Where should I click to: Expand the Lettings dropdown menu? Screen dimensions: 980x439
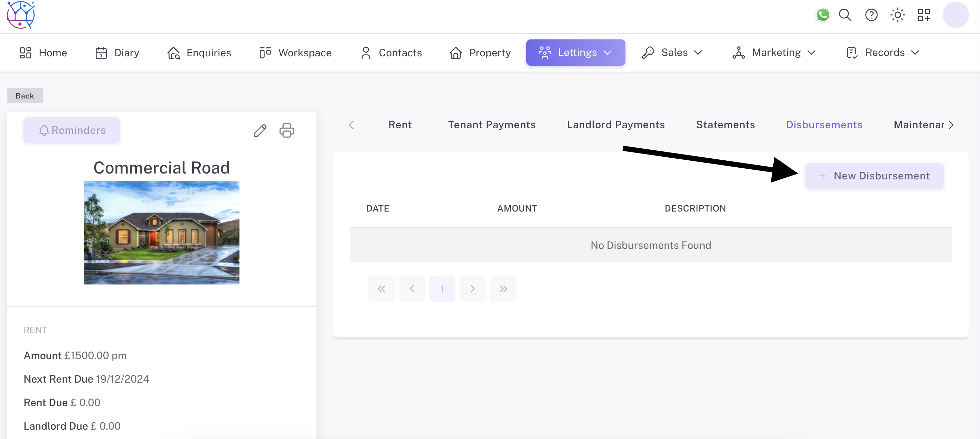[575, 53]
